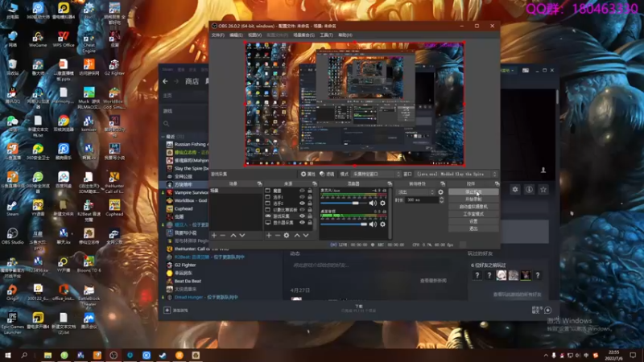Pop out the audio mixer dock
644x362 pixels.
point(390,183)
